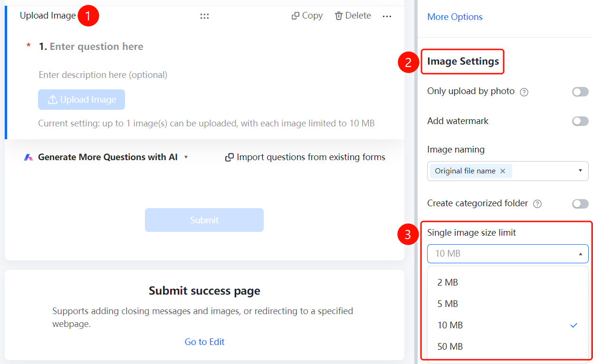
Task: Open the More Options link
Action: pyautogui.click(x=455, y=17)
